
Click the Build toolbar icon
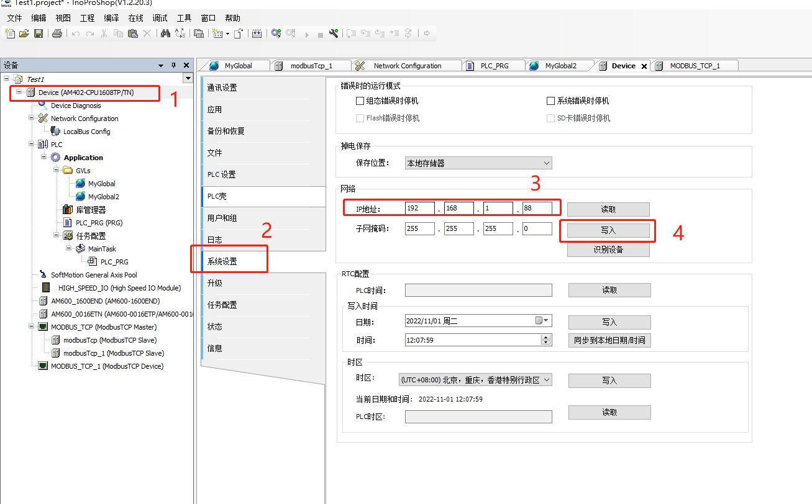(256, 34)
